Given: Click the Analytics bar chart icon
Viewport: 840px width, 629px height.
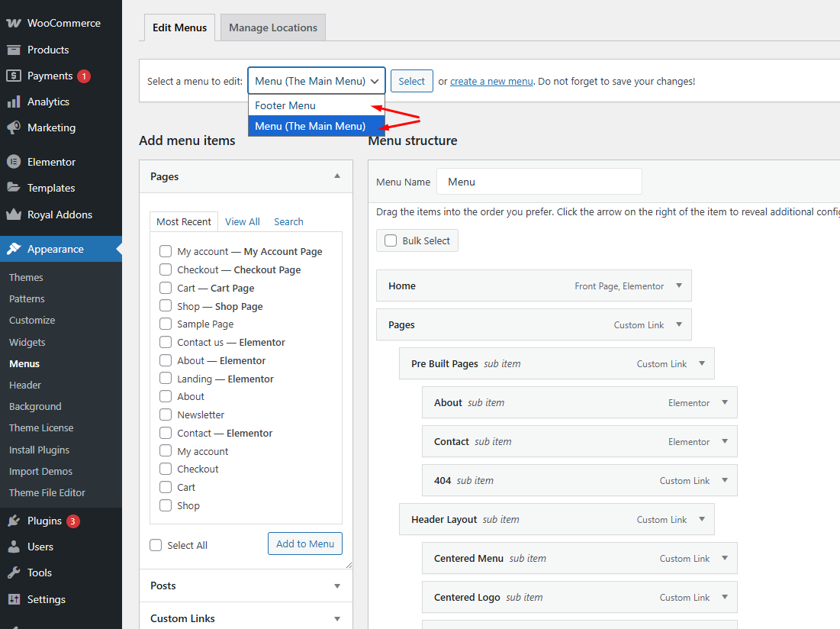Looking at the screenshot, I should tap(14, 102).
